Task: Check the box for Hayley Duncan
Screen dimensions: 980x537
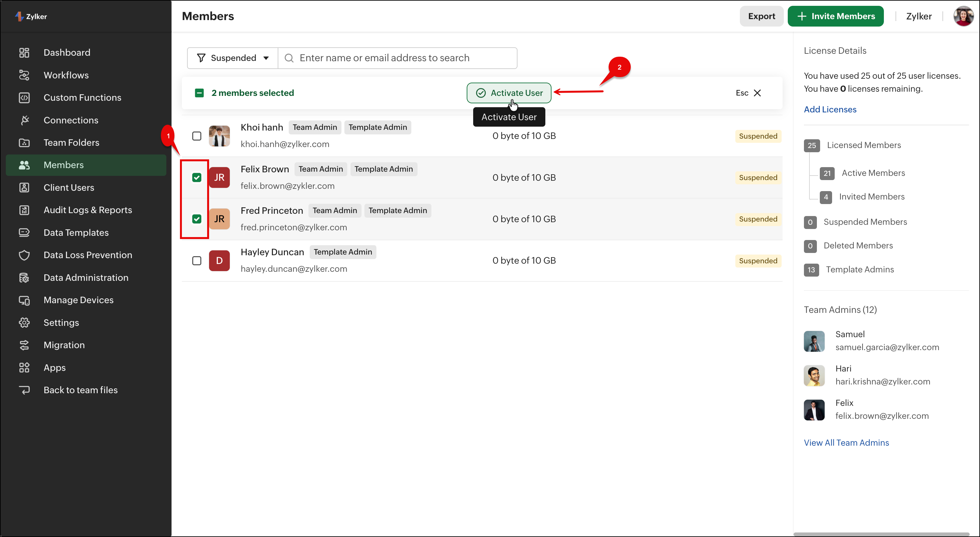Action: pos(197,261)
